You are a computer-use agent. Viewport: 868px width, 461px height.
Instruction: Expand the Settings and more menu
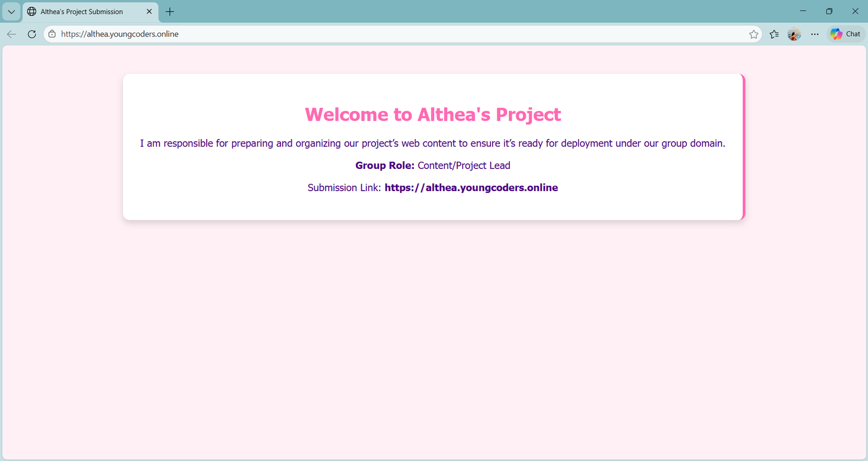815,34
